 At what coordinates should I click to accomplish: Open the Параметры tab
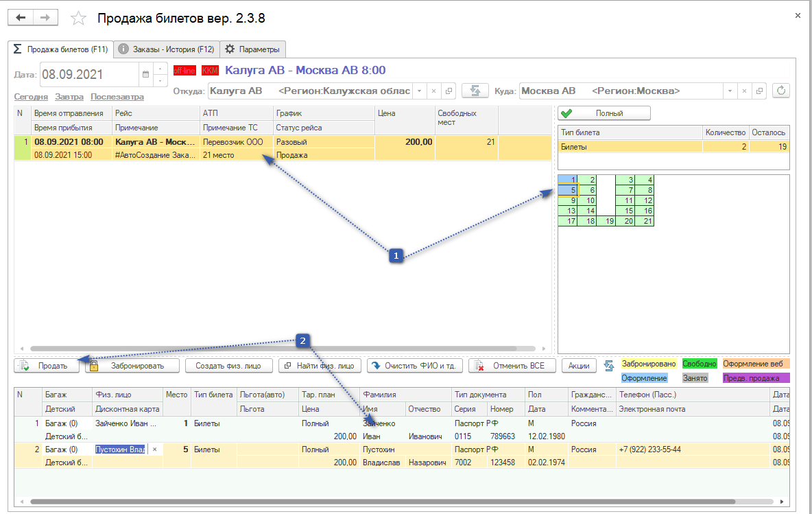tap(253, 49)
